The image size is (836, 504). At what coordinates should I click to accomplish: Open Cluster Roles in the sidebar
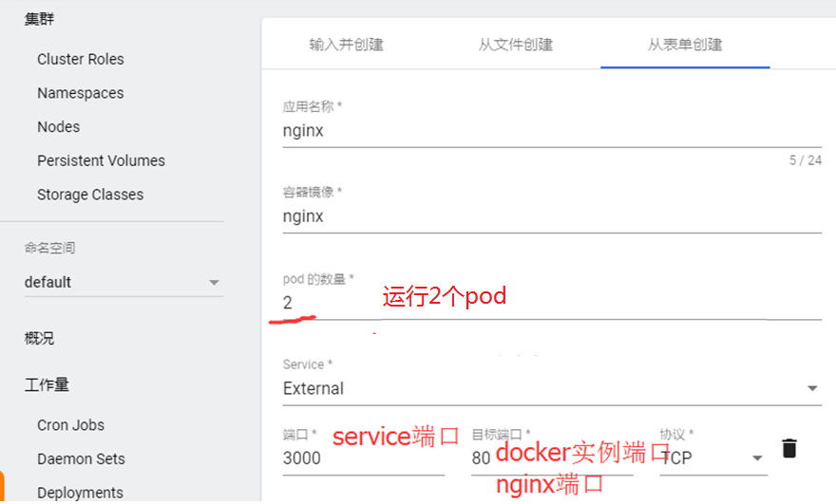81,59
